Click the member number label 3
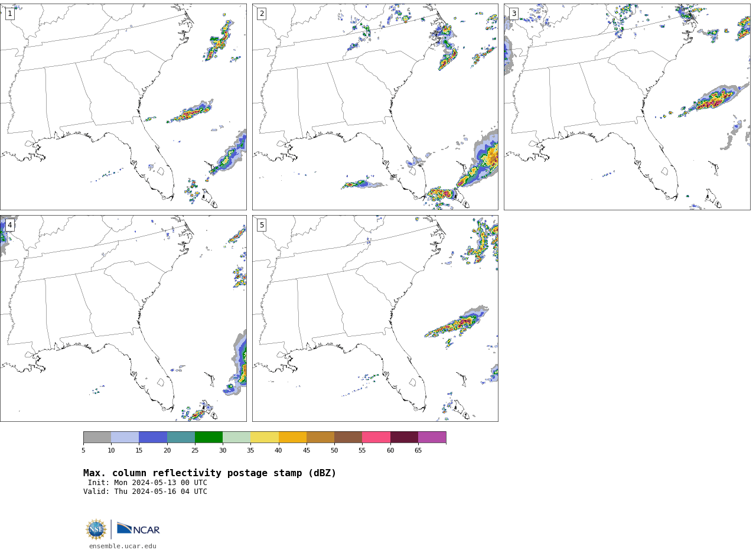The height and width of the screenshot is (553, 756). point(513,14)
